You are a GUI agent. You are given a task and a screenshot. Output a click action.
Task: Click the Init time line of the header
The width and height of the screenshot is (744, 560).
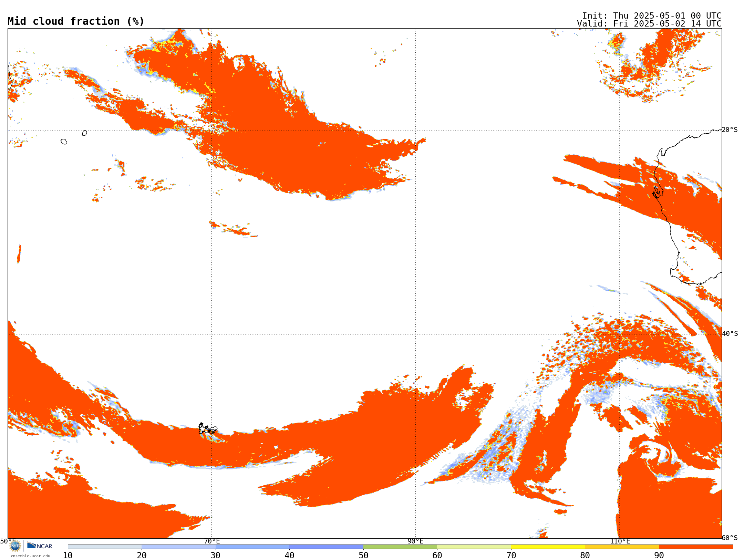pos(652,16)
